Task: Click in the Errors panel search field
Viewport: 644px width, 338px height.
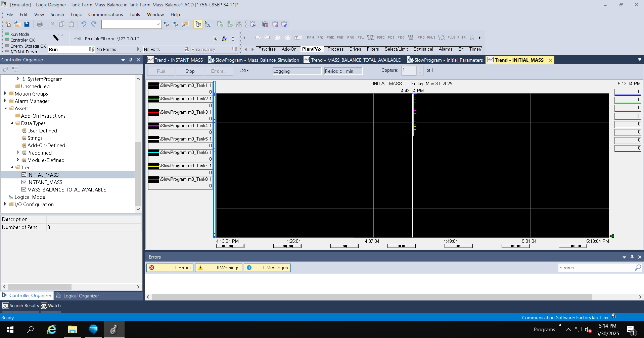Action: pos(596,268)
